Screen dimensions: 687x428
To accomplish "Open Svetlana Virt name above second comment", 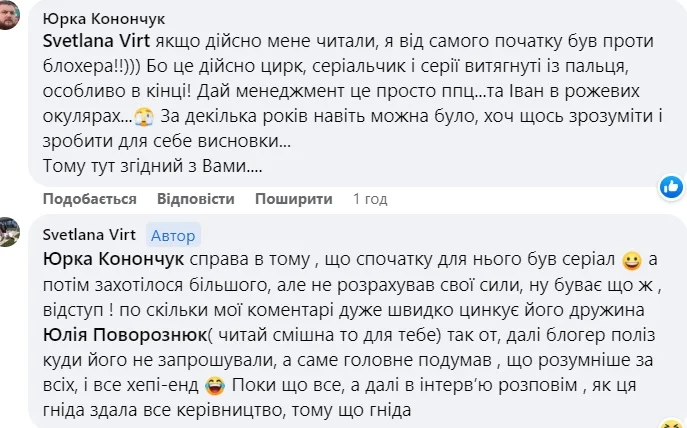I will point(89,235).
